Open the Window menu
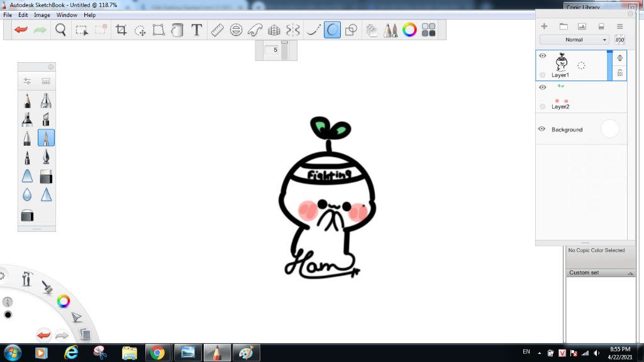644x362 pixels. 67,15
